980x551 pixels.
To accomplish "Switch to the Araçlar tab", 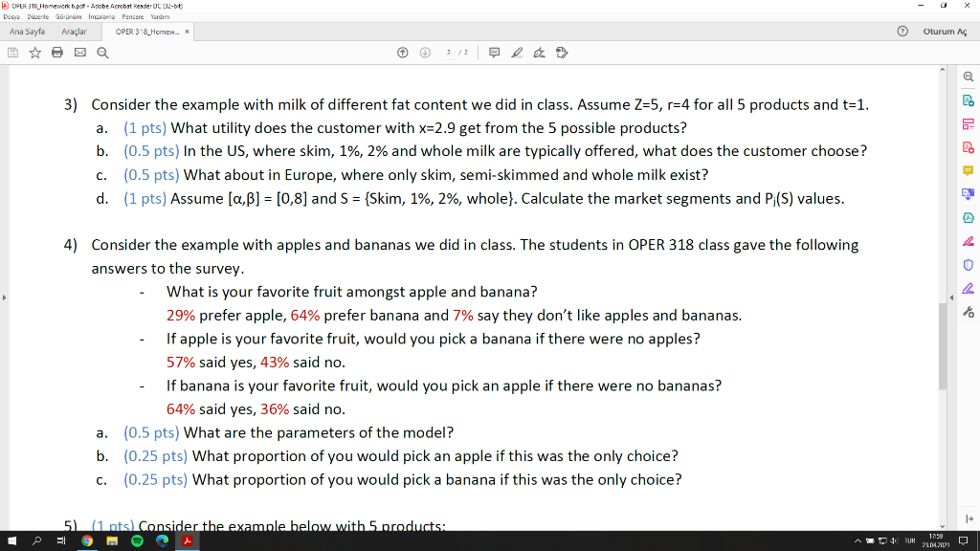I will (74, 31).
